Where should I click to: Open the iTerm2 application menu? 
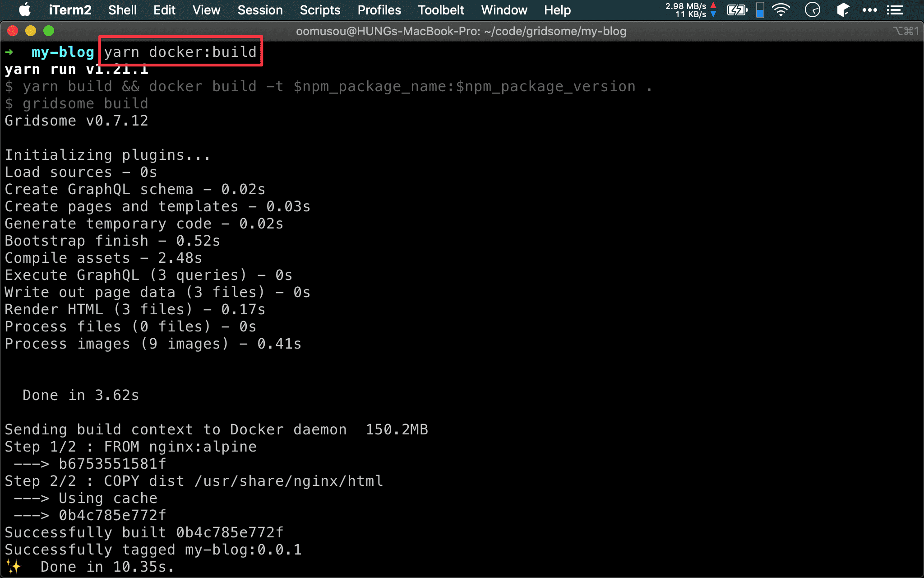click(x=70, y=10)
